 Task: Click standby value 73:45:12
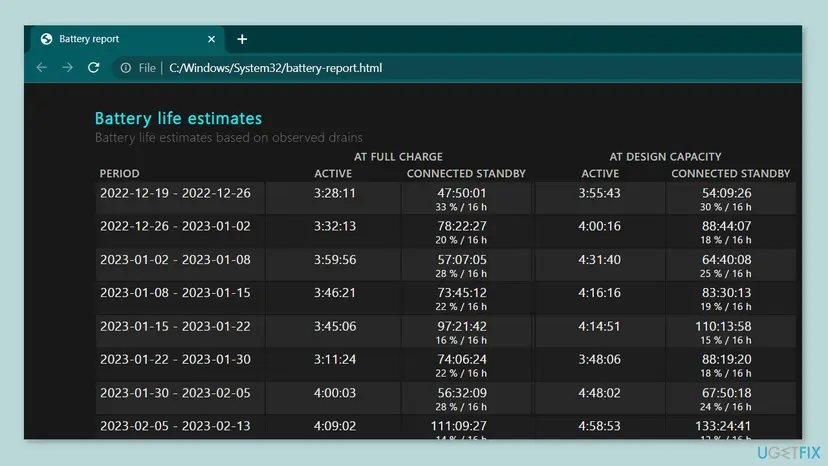pos(462,293)
